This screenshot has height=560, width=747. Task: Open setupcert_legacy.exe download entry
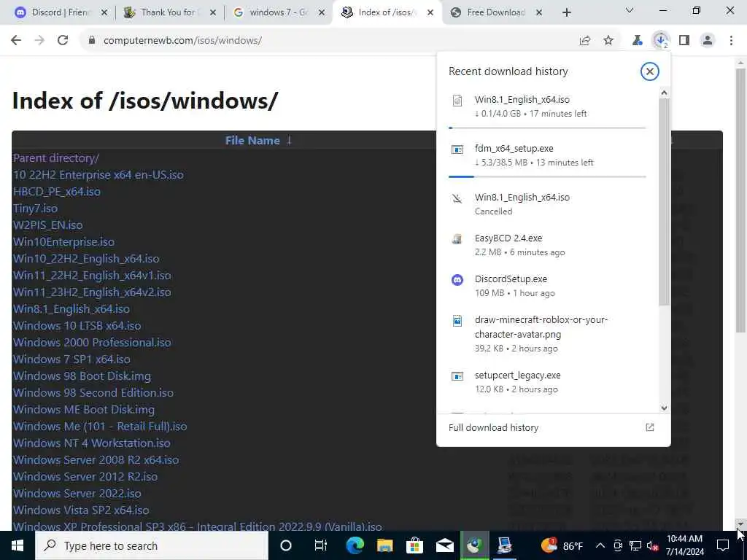pos(547,382)
